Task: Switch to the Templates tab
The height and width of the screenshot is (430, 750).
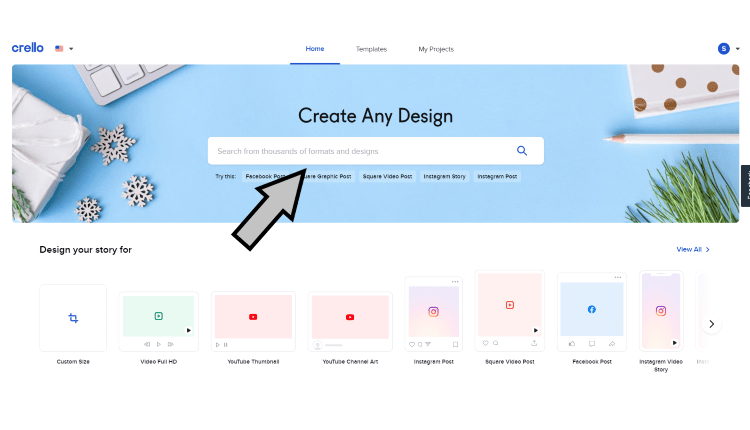Action: coord(371,49)
